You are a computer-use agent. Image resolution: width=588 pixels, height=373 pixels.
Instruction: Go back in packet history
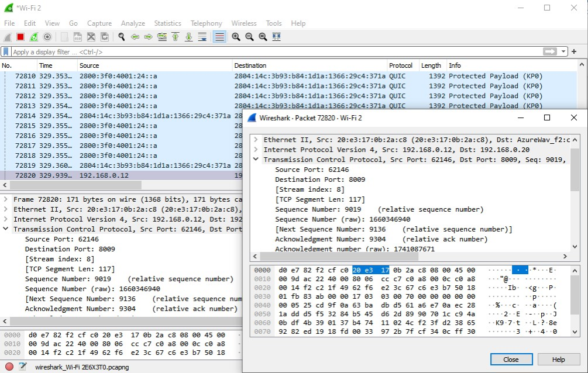coord(135,37)
